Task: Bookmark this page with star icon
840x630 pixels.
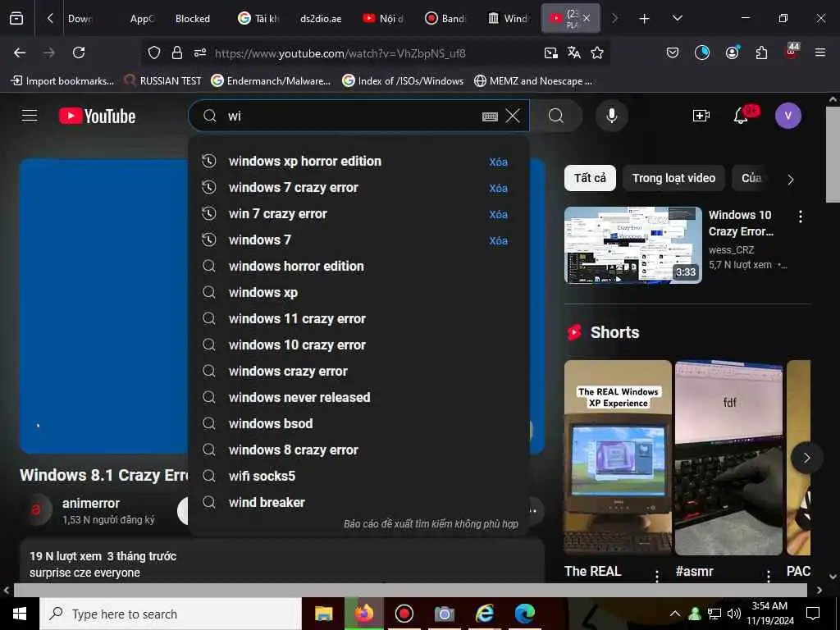Action: tap(597, 52)
